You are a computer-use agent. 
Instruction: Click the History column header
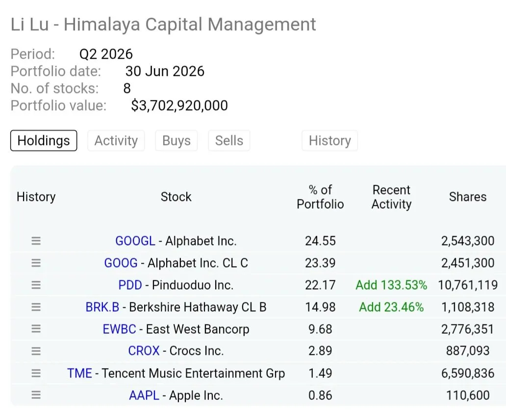point(36,197)
